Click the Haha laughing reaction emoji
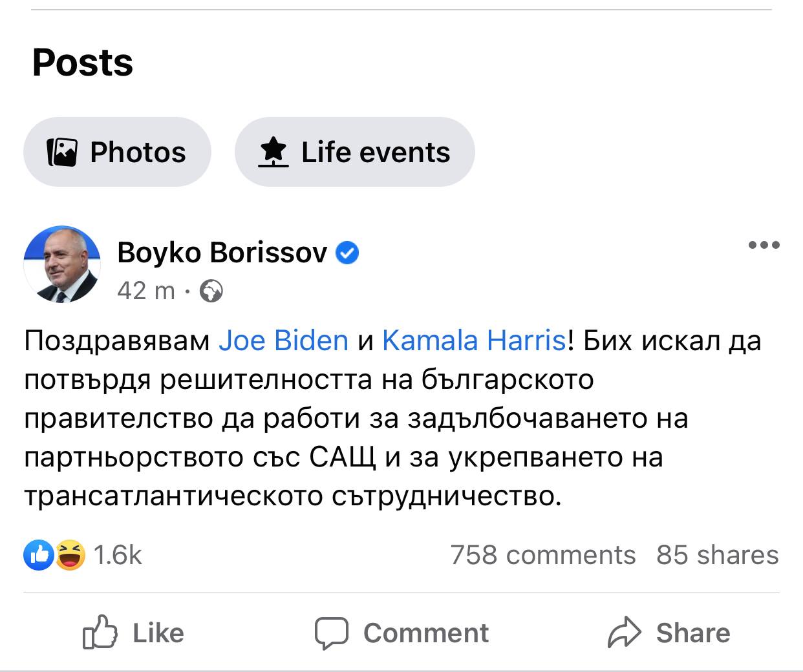This screenshot has height=672, width=803. pyautogui.click(x=70, y=555)
